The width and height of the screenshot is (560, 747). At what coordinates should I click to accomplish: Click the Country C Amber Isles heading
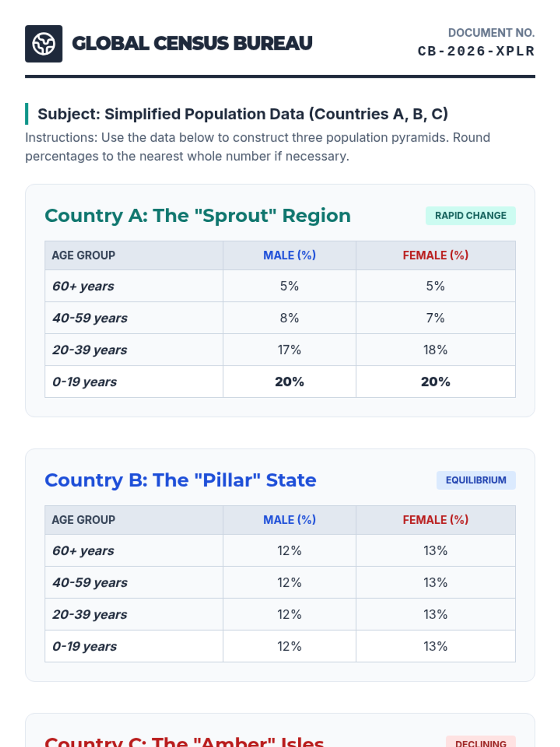point(184,741)
